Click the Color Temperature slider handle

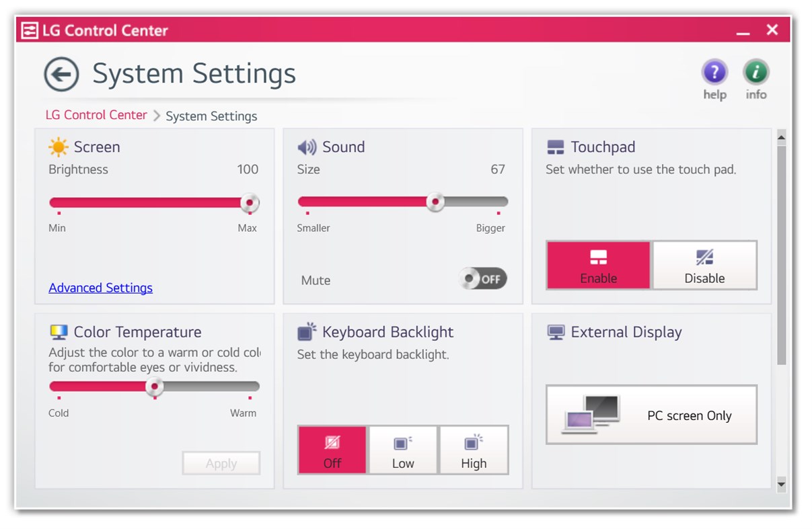155,386
